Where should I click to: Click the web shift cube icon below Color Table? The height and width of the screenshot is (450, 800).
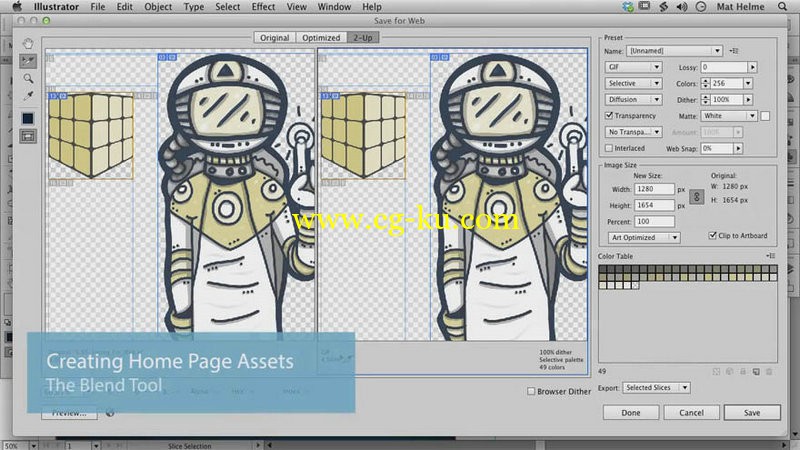(x=730, y=371)
